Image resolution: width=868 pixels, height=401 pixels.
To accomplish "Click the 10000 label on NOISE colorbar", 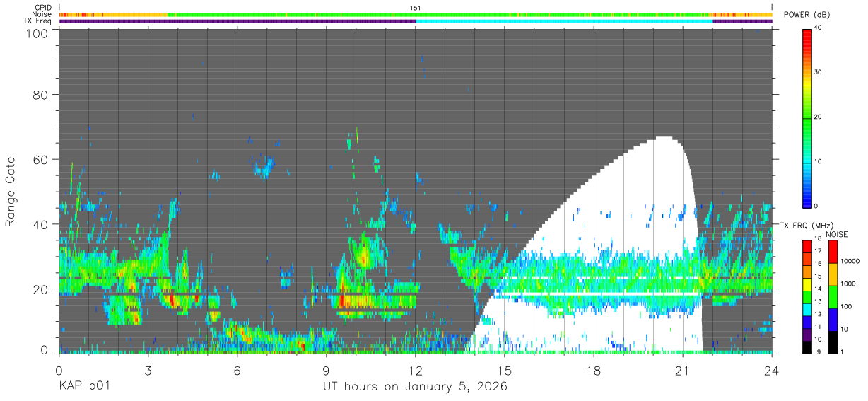I will (x=850, y=262).
